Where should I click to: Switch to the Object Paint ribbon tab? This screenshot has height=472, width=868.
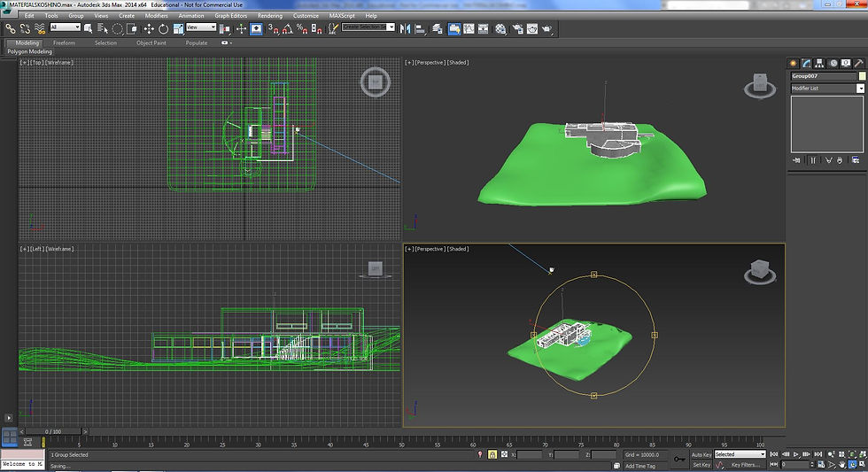[151, 43]
